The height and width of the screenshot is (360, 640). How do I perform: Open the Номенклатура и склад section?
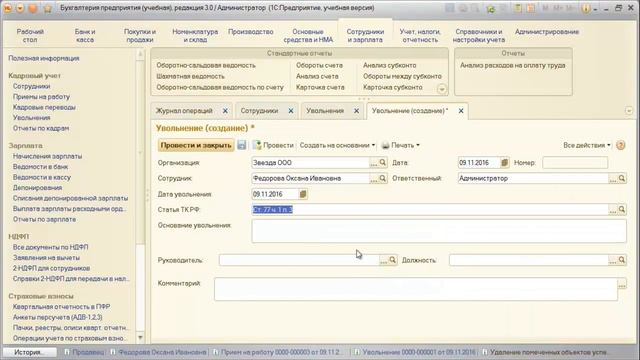(195, 36)
